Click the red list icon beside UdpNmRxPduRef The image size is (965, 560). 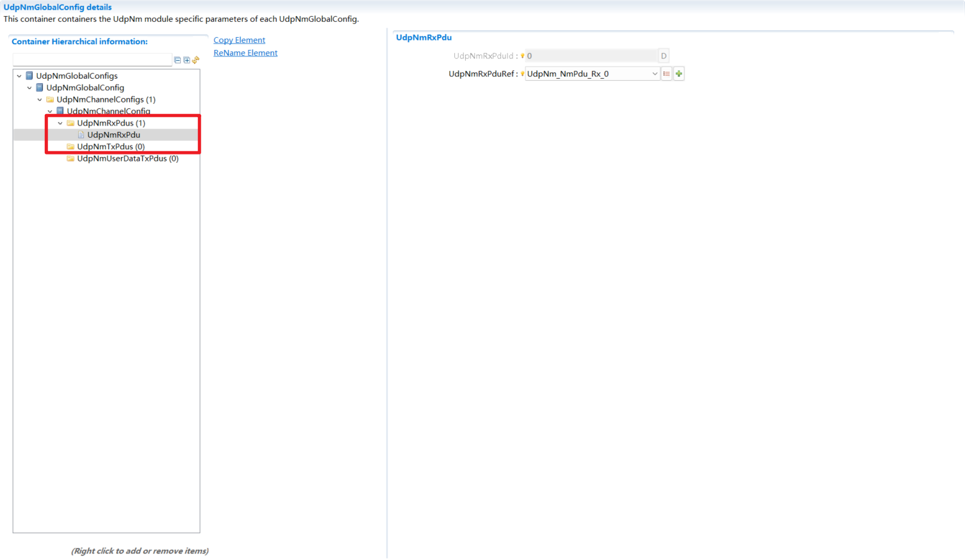click(666, 74)
